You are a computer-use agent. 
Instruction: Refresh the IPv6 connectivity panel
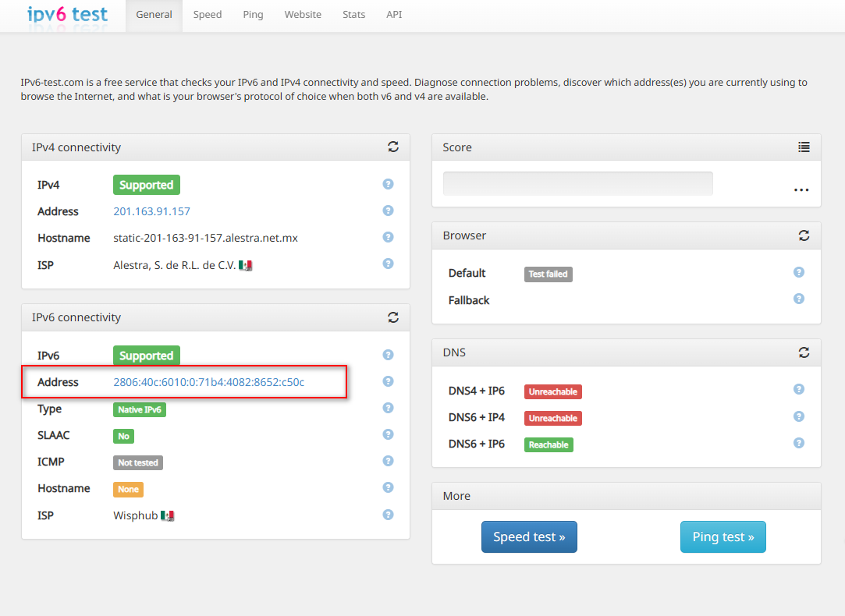click(x=393, y=317)
